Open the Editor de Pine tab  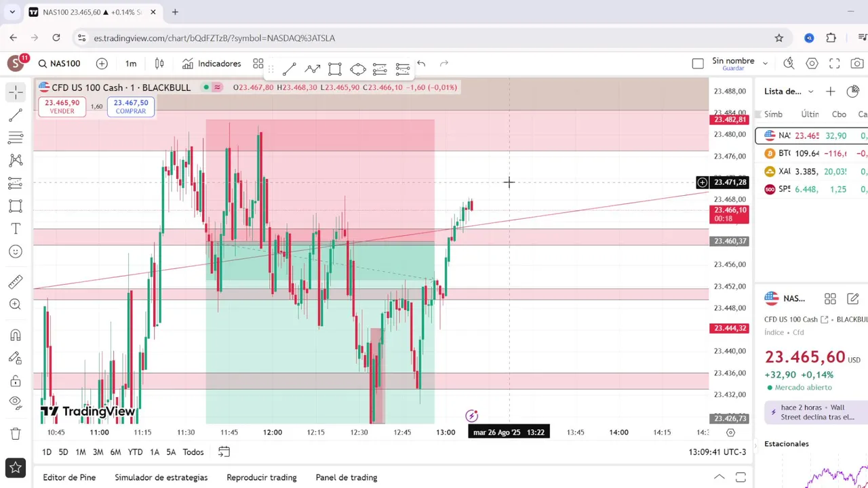(69, 477)
